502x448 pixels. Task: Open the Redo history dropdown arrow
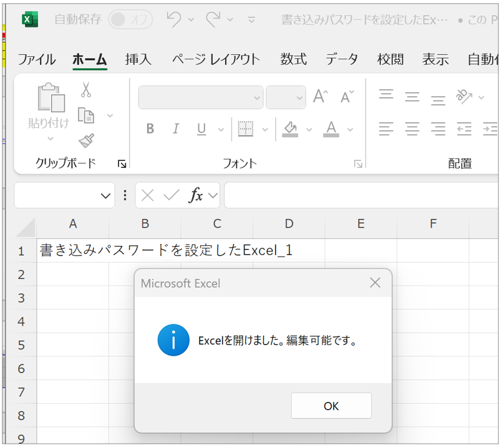point(230,20)
